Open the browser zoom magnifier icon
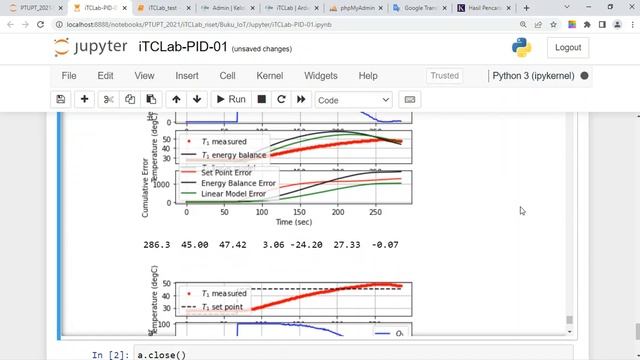 [523, 24]
